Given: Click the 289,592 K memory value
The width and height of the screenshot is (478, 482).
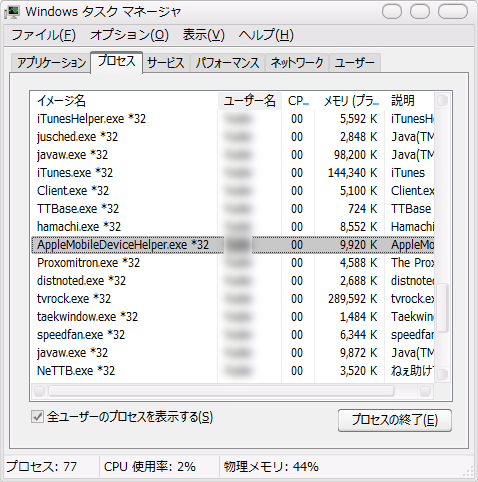Looking at the screenshot, I should pos(353,299).
